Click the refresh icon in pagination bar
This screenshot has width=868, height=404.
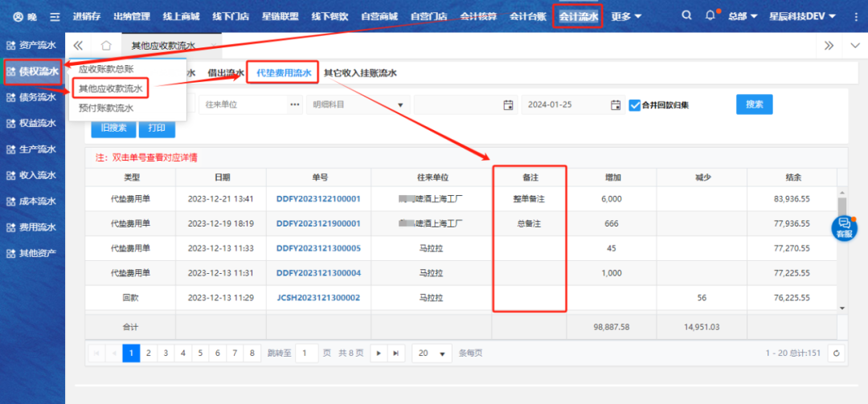(837, 353)
